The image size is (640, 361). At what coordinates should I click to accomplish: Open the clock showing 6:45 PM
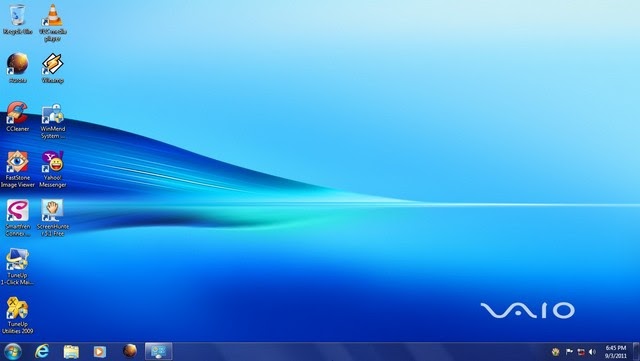[616, 352]
